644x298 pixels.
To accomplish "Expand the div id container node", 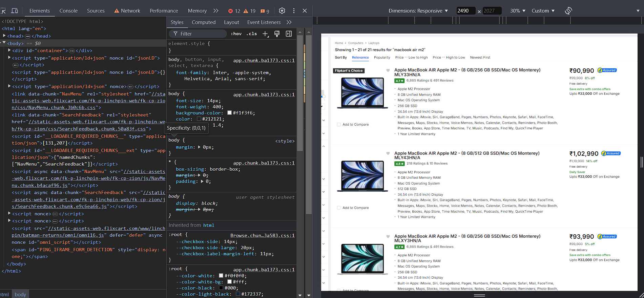I will click(x=9, y=50).
